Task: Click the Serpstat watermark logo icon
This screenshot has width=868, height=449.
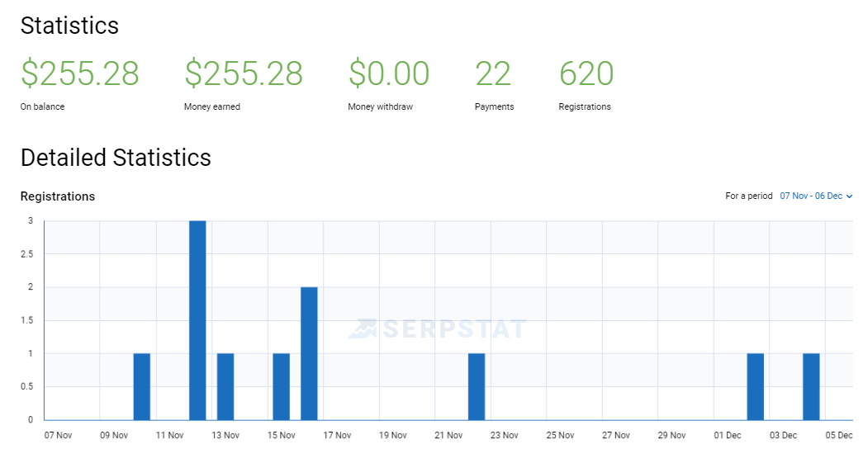Action: 363,328
